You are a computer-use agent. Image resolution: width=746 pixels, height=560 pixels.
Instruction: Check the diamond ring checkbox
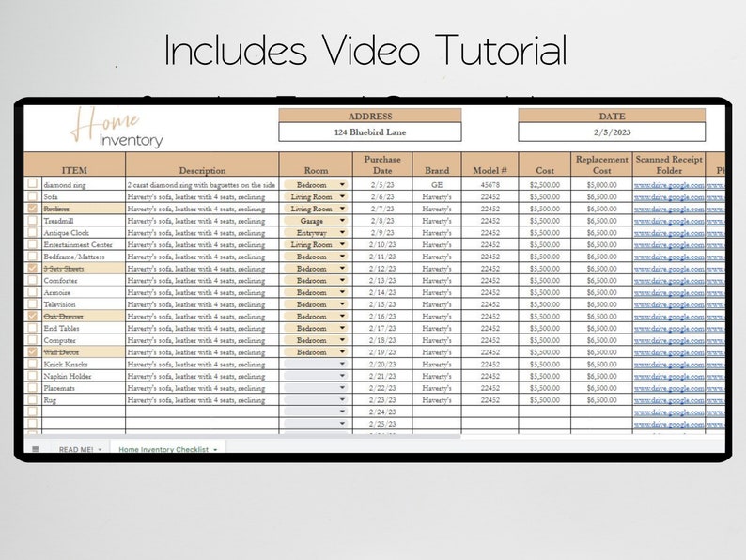pyautogui.click(x=32, y=183)
